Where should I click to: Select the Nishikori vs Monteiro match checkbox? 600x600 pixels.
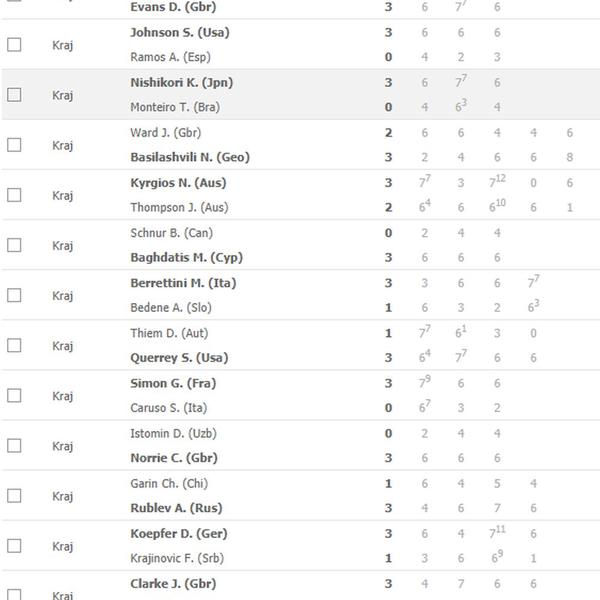(x=14, y=94)
